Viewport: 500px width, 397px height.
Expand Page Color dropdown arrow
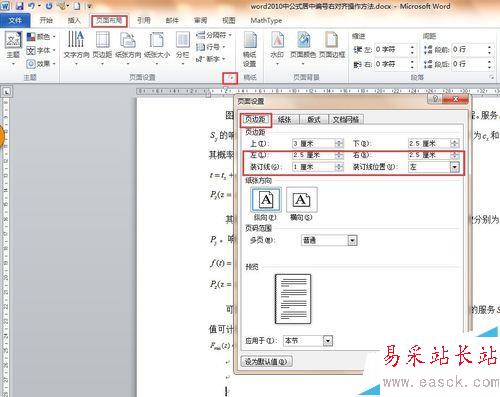coord(303,63)
